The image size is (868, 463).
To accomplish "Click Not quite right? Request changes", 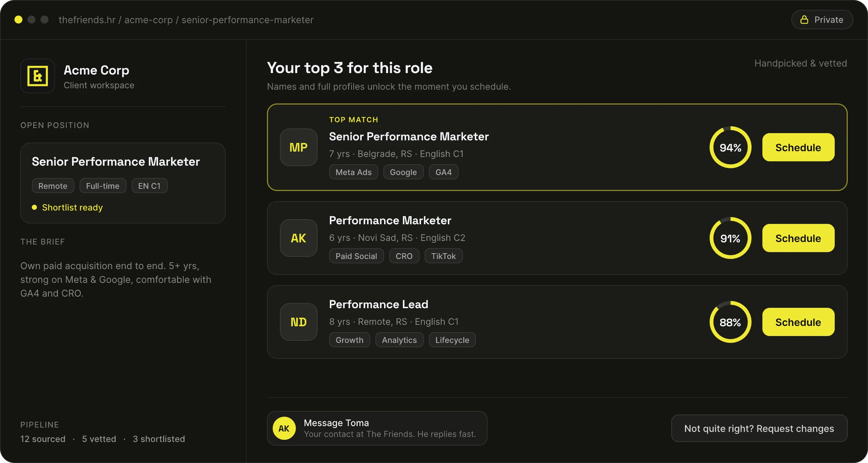I will 759,428.
